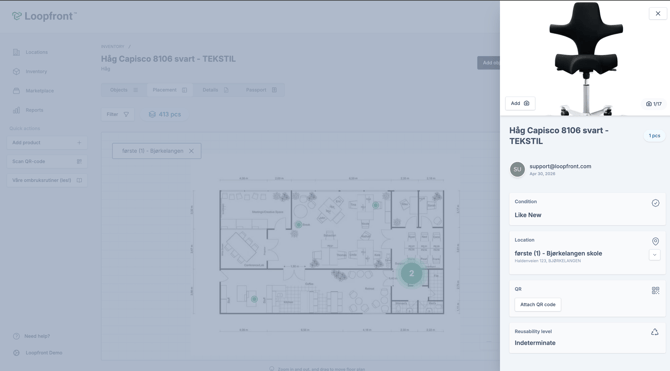Click the Locations sidebar icon

(x=16, y=52)
